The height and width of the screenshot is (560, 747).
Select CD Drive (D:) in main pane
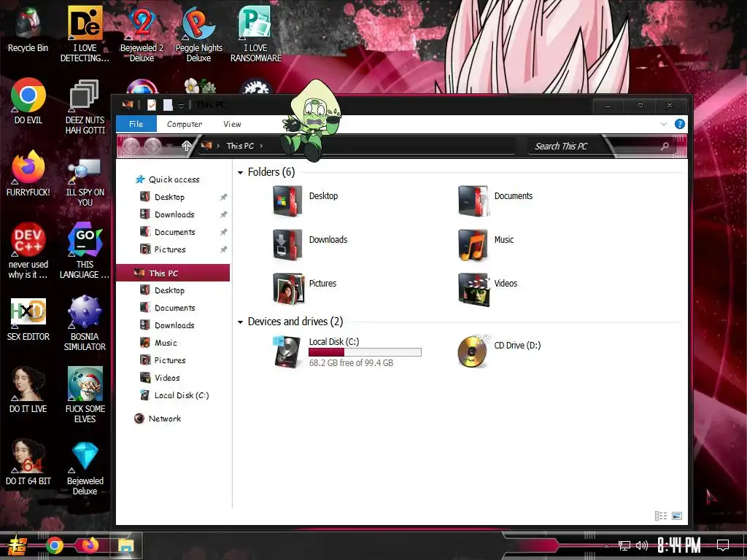click(499, 351)
